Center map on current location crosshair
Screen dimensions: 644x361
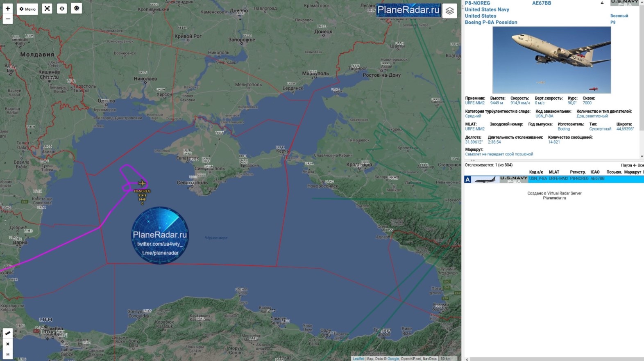[x=62, y=9]
